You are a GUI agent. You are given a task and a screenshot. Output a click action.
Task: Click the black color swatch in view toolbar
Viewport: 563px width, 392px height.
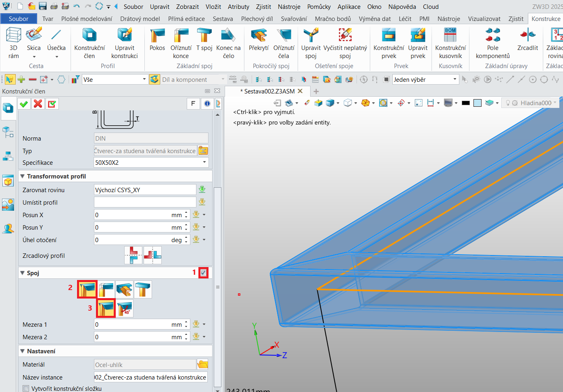coord(466,103)
